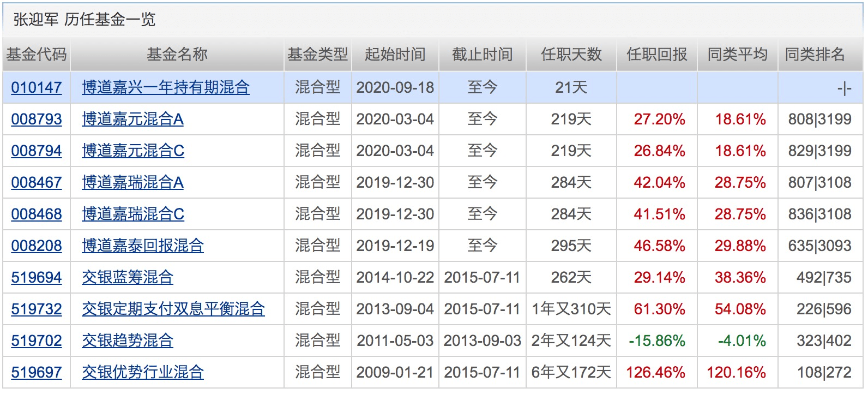Open fund code link 008793
Viewport: 868px width, 394px height.
pyautogui.click(x=37, y=119)
